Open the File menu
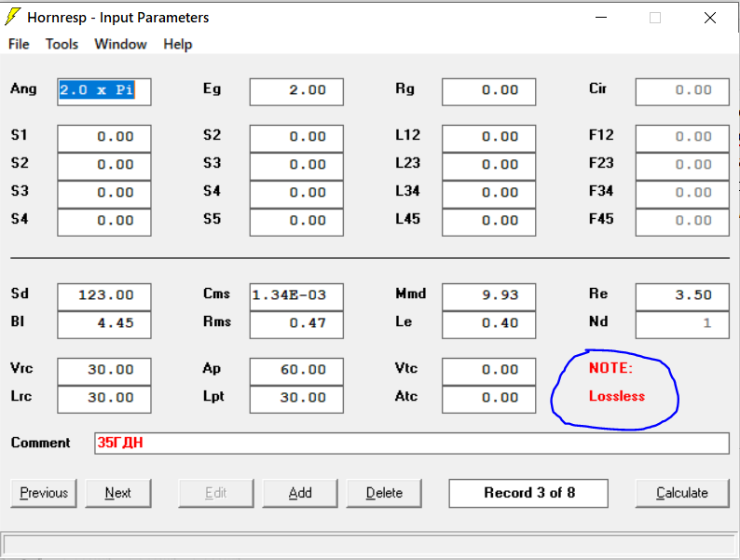This screenshot has width=740, height=560. [x=19, y=45]
